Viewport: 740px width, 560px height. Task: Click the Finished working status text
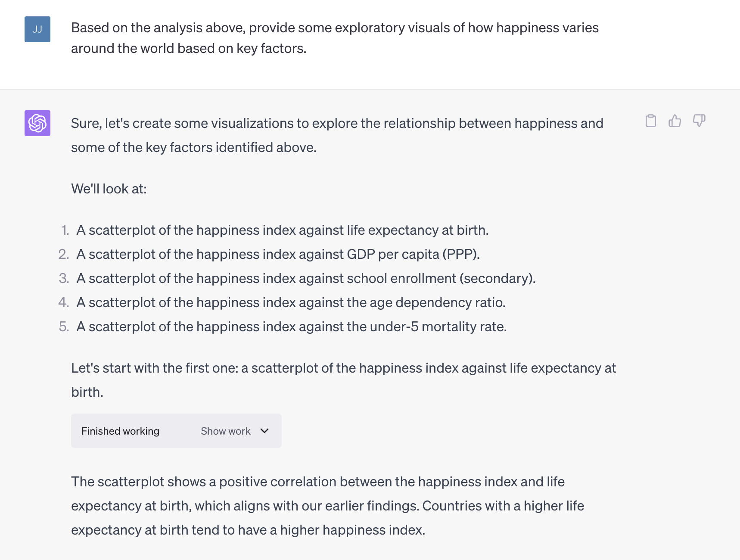point(120,431)
